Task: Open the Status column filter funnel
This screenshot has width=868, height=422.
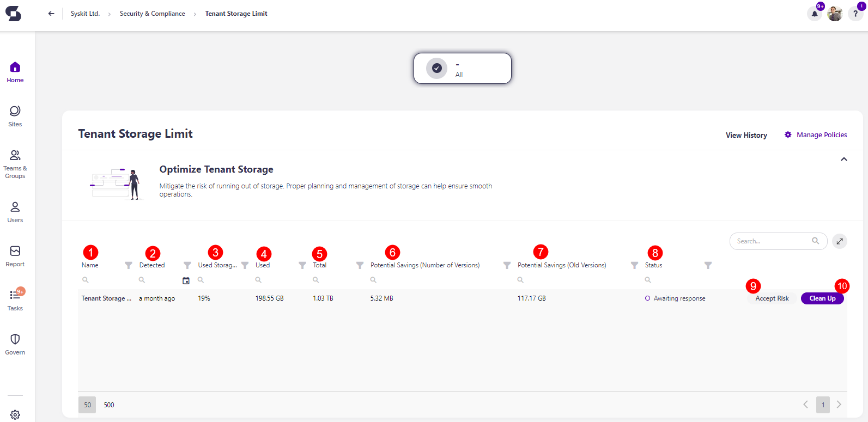Action: click(x=708, y=265)
